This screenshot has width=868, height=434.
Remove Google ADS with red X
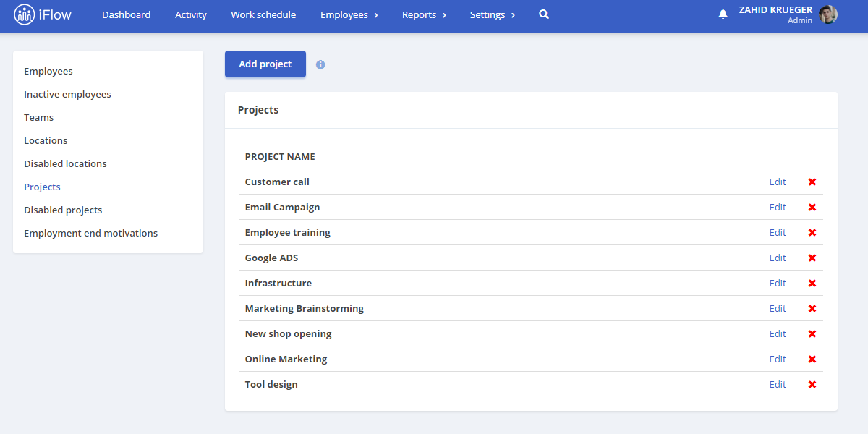[812, 258]
